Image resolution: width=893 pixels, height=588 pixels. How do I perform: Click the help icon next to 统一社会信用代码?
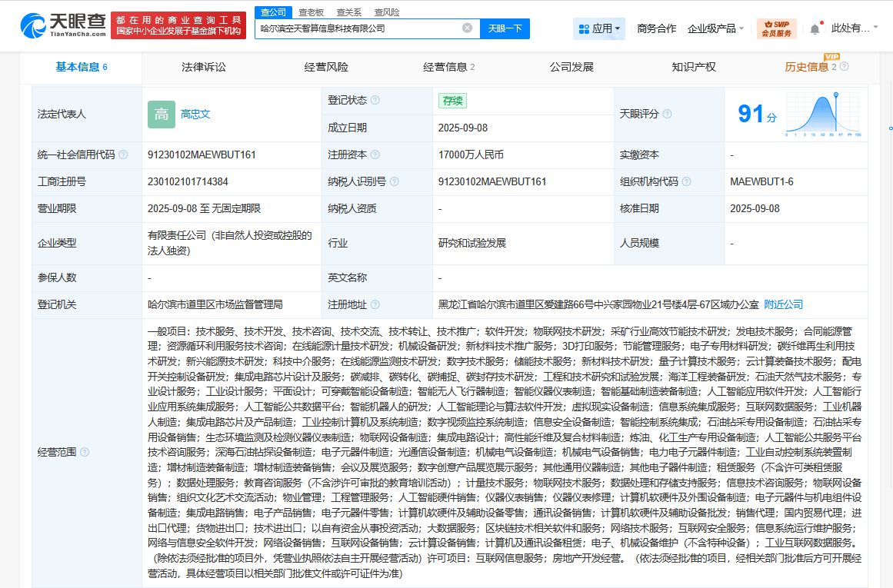click(122, 154)
